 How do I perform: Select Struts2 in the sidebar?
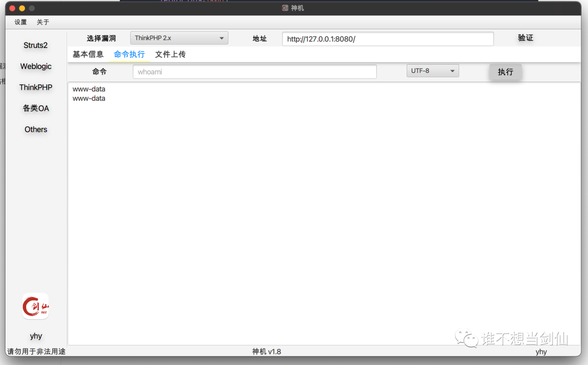(x=35, y=45)
